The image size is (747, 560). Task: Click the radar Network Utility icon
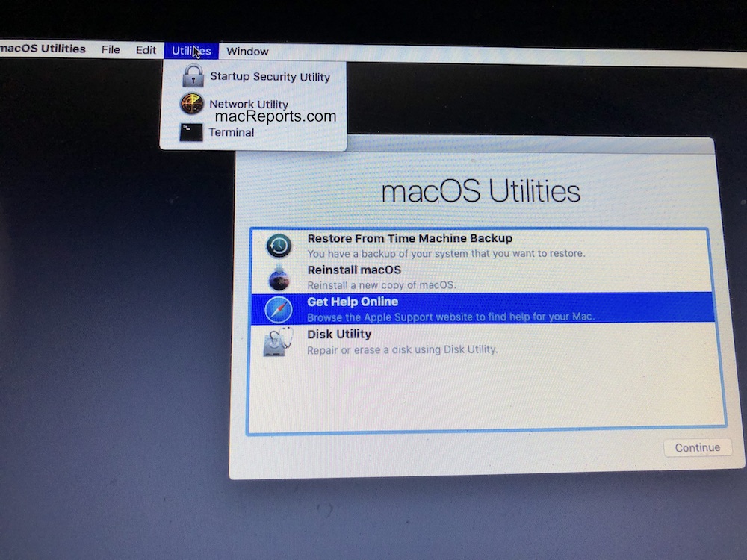point(192,103)
